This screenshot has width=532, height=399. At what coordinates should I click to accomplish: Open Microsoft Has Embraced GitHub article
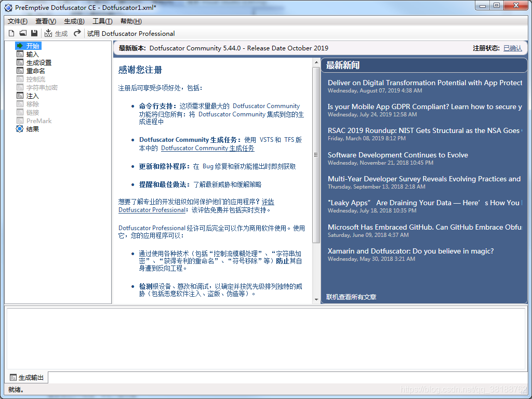(x=425, y=227)
